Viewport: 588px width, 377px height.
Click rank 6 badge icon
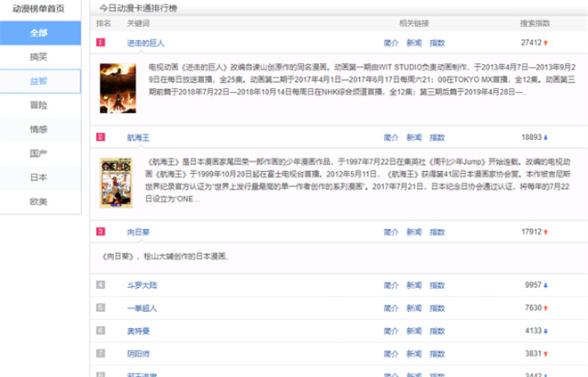click(x=101, y=331)
